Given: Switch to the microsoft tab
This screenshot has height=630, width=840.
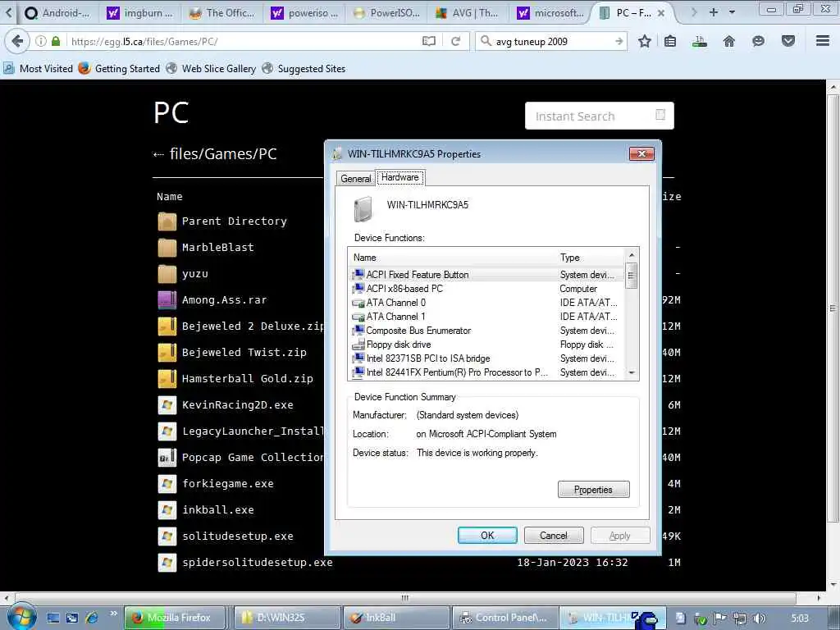Looking at the screenshot, I should point(550,13).
